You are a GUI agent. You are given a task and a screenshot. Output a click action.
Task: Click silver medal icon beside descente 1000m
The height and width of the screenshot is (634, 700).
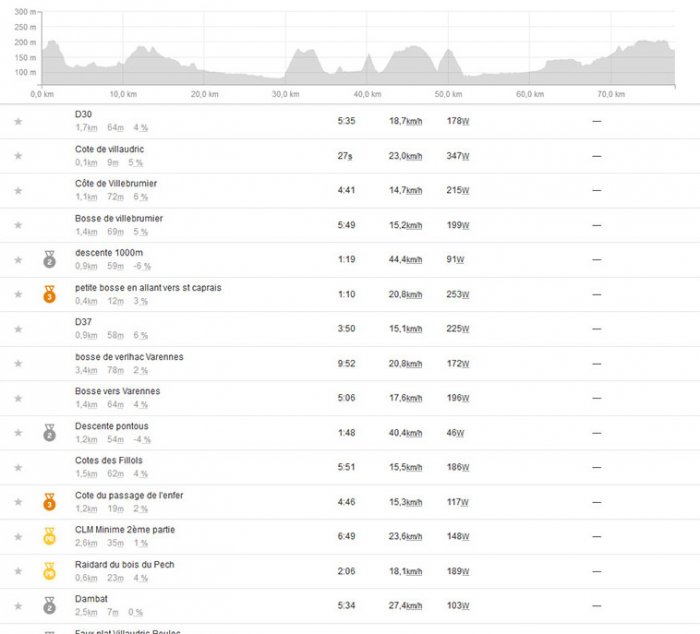pyautogui.click(x=50, y=259)
